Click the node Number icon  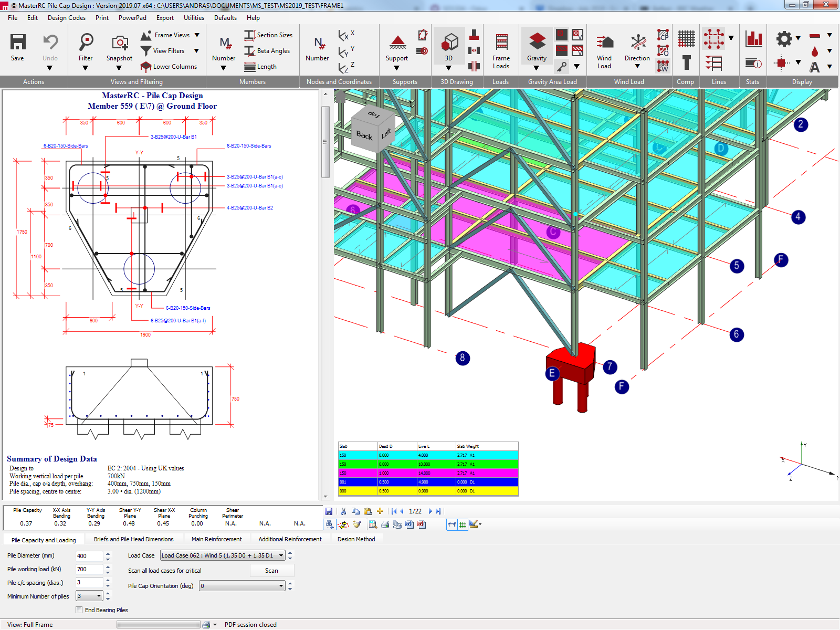point(319,43)
